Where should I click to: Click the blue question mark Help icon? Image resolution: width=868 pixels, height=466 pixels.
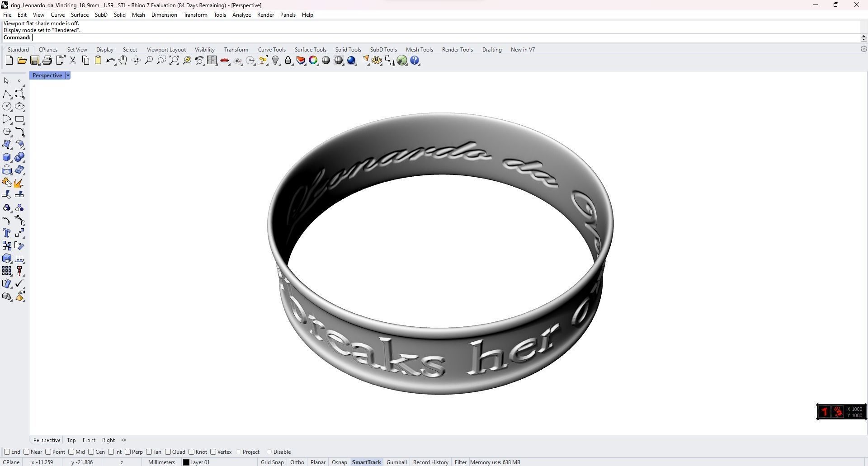[415, 61]
